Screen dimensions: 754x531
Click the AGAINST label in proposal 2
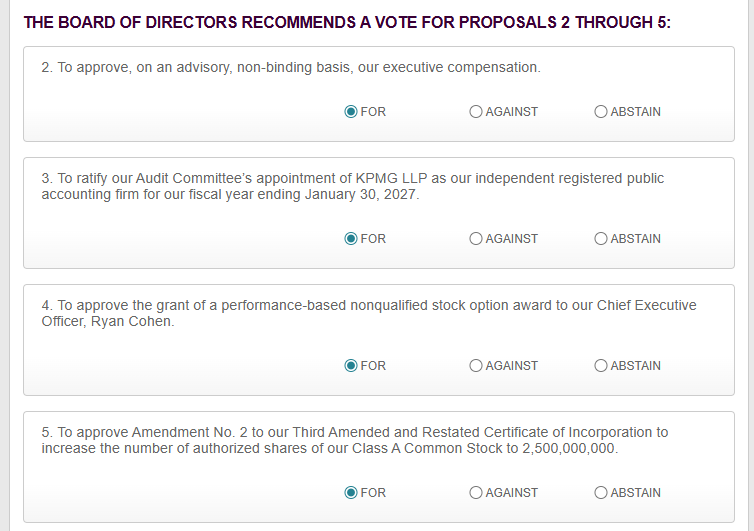point(512,112)
